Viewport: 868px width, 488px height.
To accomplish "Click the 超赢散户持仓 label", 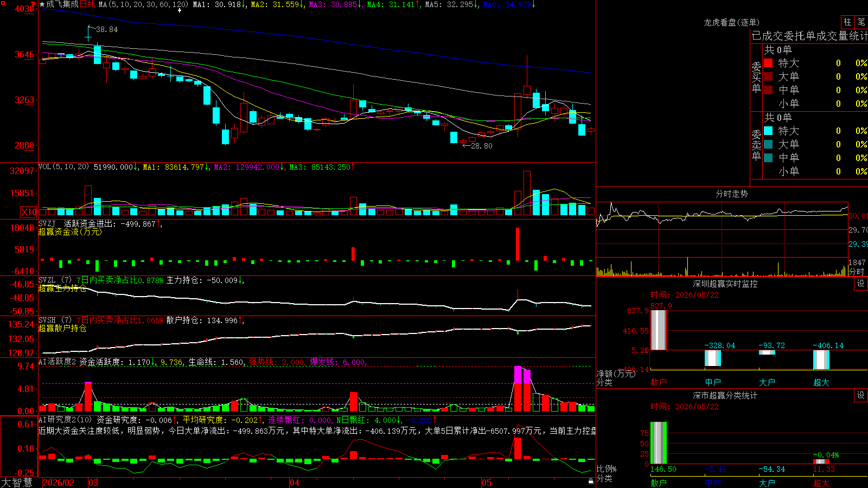I will [62, 328].
